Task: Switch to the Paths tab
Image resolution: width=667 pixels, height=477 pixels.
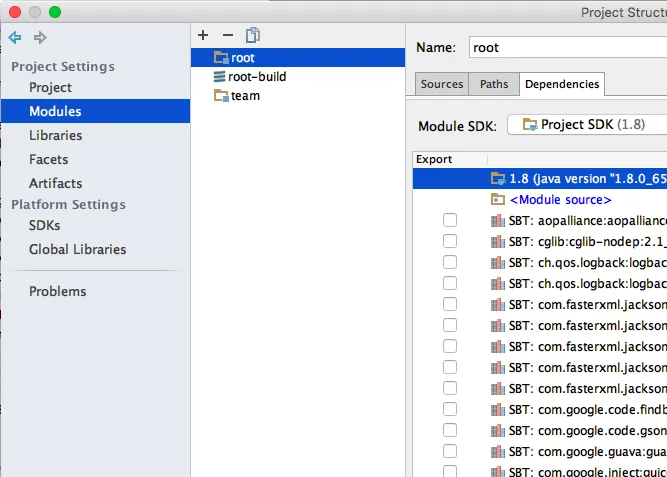Action: (x=494, y=84)
